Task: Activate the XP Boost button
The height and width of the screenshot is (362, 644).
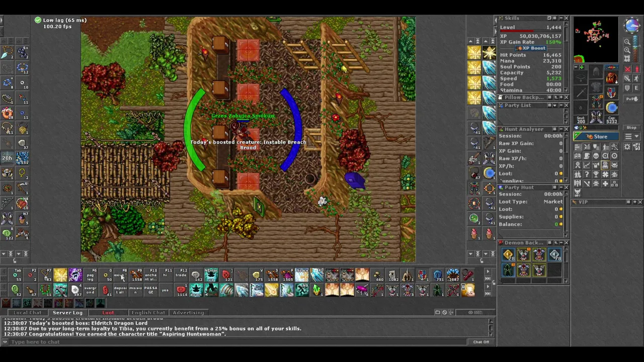Action: [x=531, y=48]
